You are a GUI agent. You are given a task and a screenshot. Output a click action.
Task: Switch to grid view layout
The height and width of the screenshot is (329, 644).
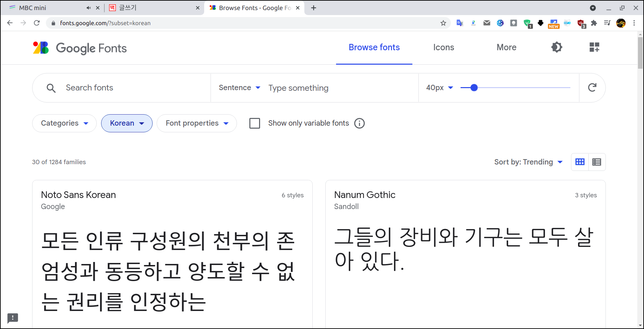click(580, 162)
